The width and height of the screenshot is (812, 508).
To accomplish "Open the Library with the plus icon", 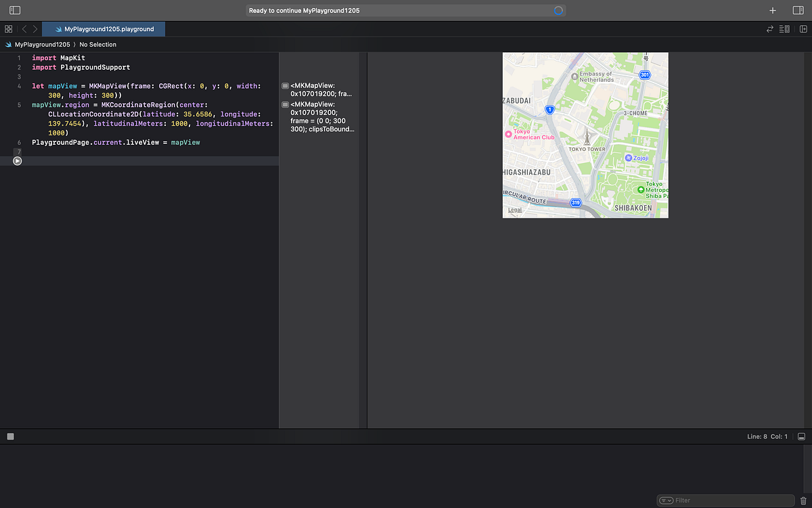I will [x=773, y=10].
